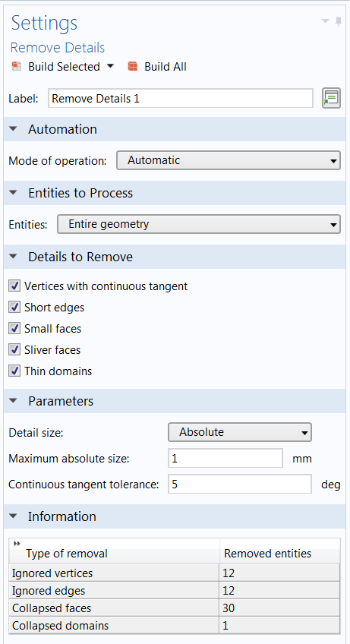
Task: Click the Build Selected icon
Action: [x=17, y=67]
